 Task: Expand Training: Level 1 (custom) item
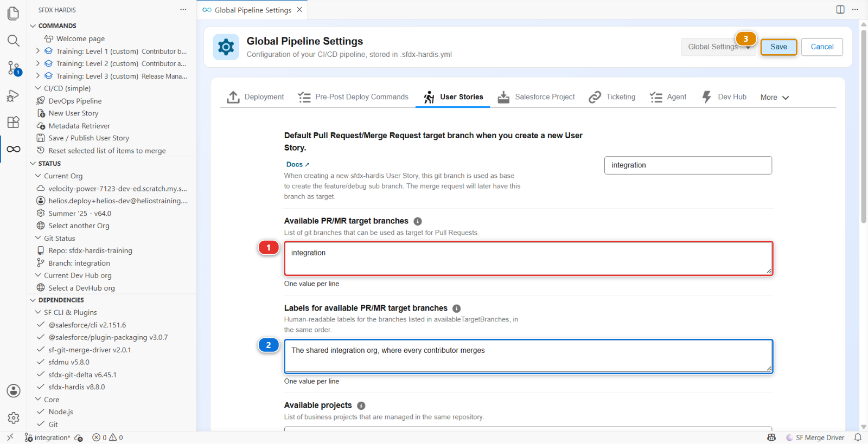38,51
